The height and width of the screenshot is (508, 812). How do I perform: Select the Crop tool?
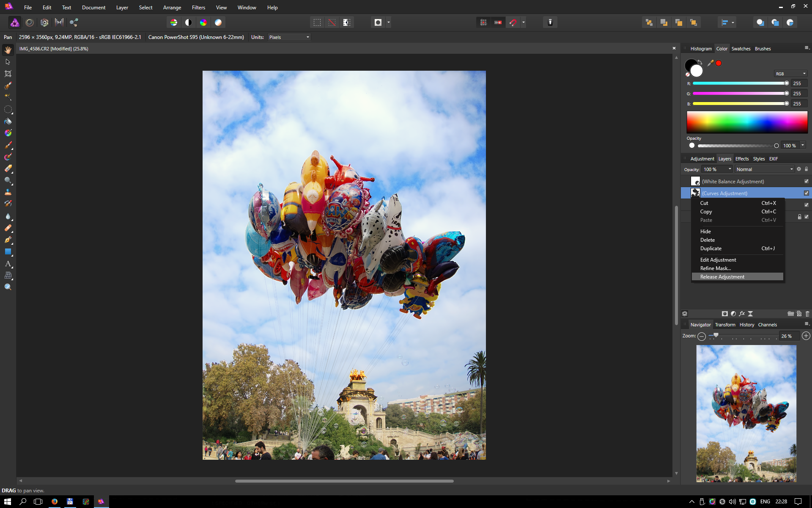coord(8,74)
